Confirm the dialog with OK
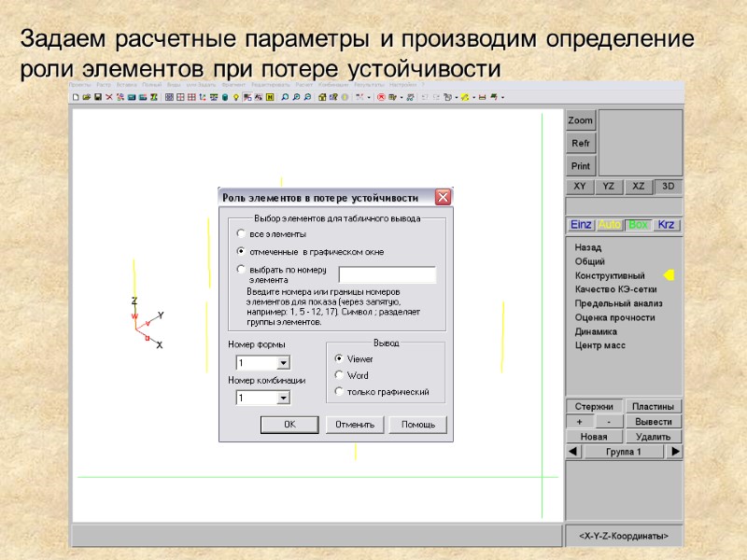The image size is (747, 560). click(x=289, y=425)
